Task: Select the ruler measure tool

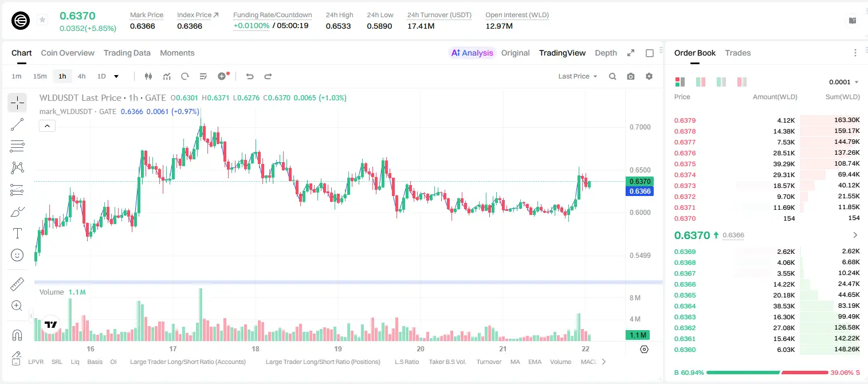Action: (x=17, y=284)
